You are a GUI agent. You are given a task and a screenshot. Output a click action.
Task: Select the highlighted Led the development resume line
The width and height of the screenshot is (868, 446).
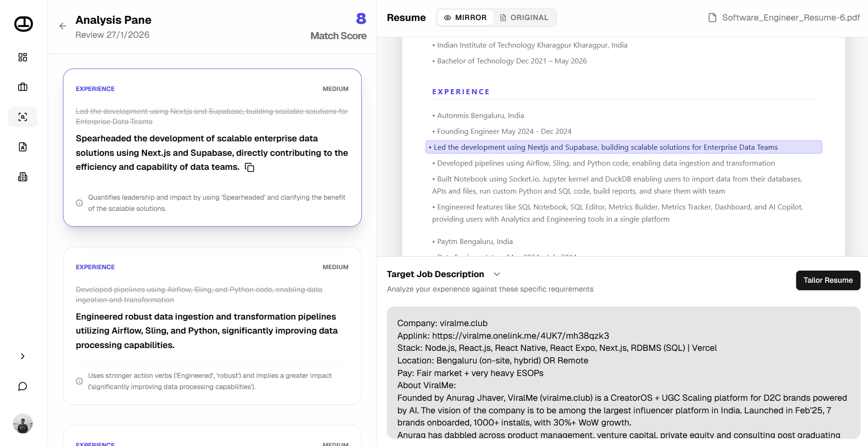coord(624,147)
